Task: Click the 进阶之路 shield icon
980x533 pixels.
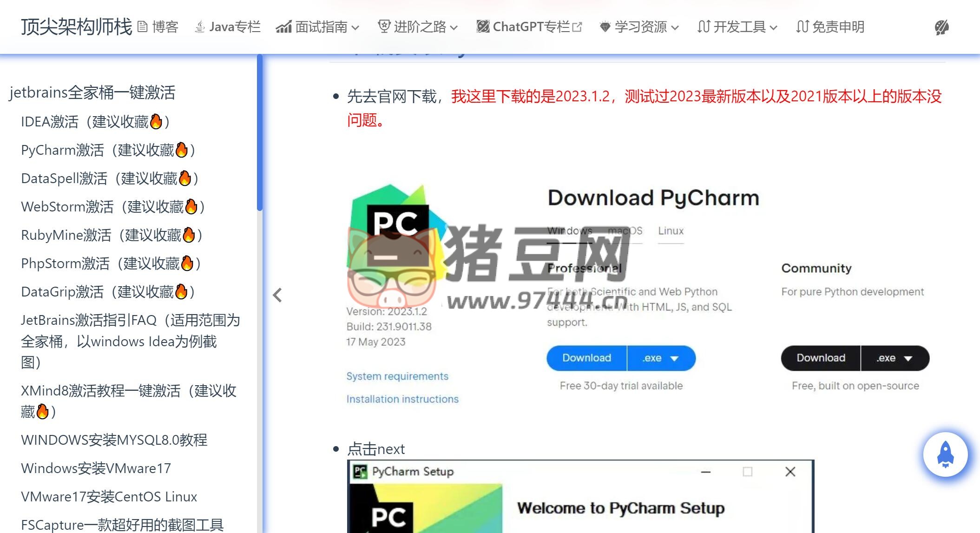Action: [384, 27]
